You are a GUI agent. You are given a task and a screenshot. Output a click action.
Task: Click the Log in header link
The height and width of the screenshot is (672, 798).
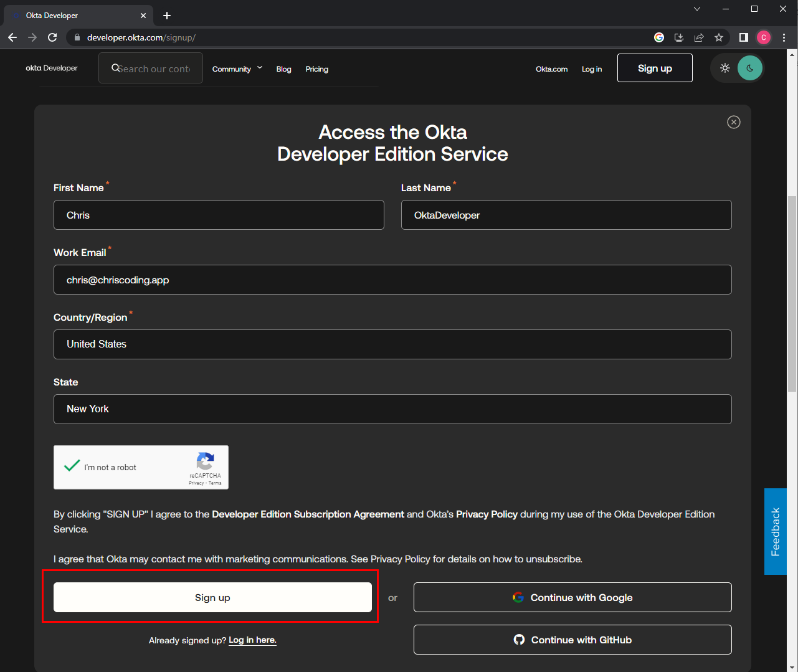click(x=592, y=69)
